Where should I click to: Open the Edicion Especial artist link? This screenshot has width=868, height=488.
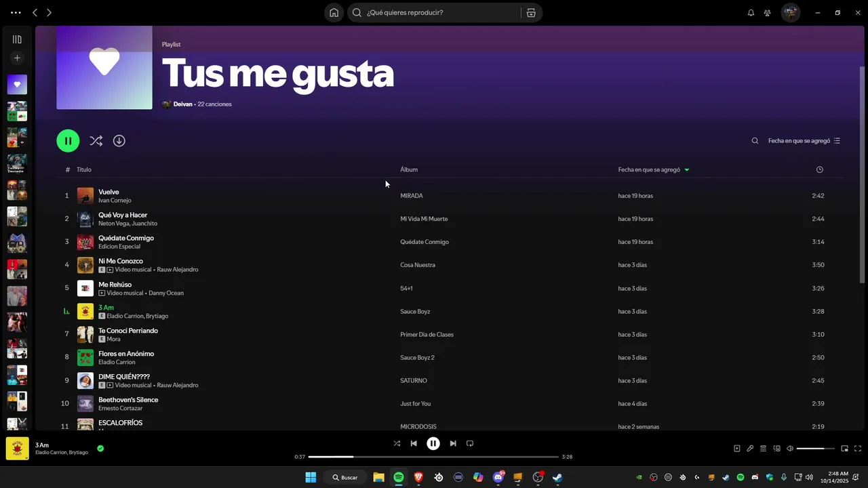click(x=119, y=247)
